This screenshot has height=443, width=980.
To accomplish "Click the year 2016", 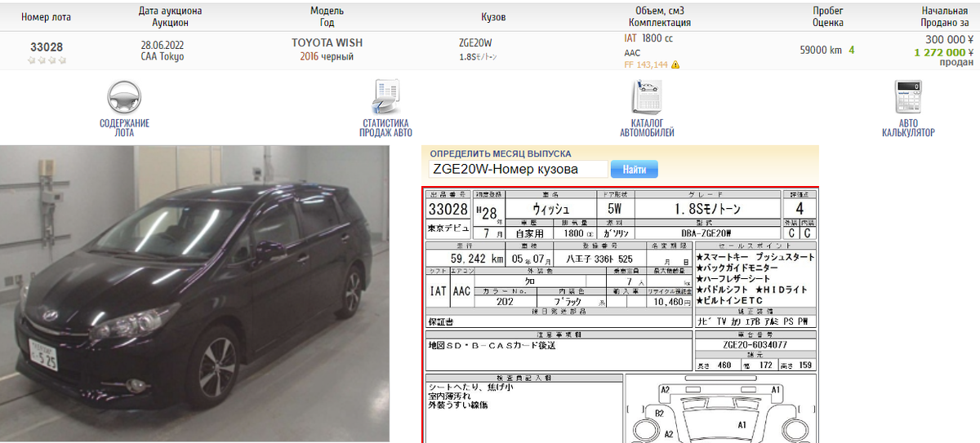I will (x=309, y=56).
